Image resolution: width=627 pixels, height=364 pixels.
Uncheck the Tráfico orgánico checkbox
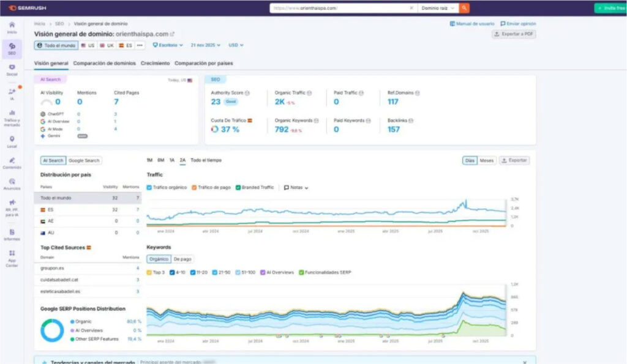149,187
